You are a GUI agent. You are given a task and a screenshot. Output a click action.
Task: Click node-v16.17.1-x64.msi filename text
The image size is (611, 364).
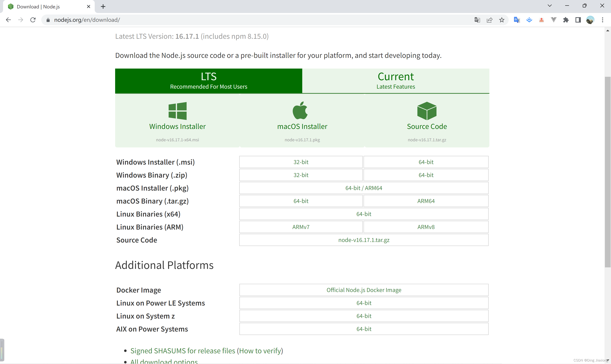point(178,140)
